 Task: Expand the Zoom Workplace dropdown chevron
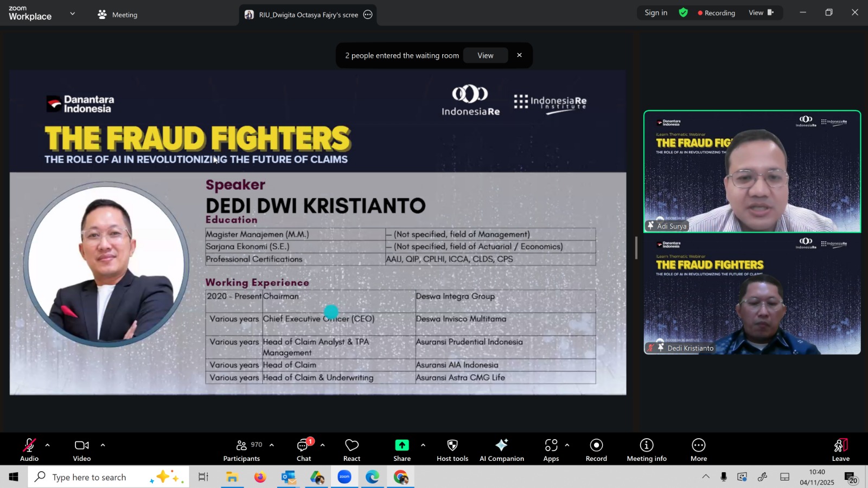pyautogui.click(x=73, y=14)
